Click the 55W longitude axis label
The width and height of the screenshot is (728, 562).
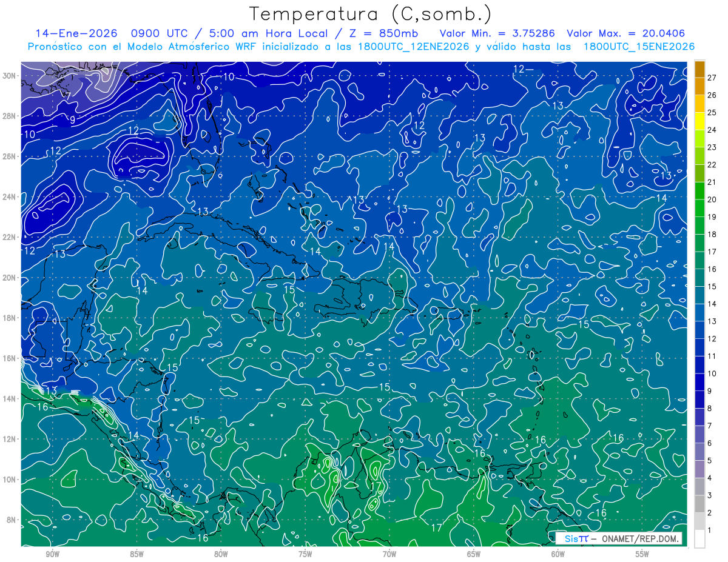[x=642, y=554]
